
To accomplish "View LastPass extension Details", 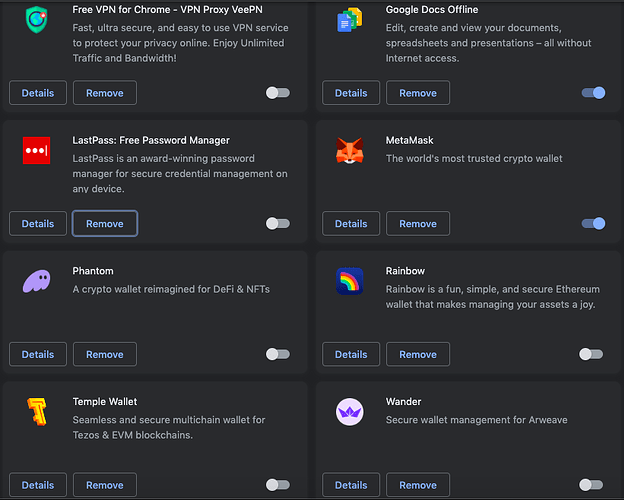I will pyautogui.click(x=38, y=223).
